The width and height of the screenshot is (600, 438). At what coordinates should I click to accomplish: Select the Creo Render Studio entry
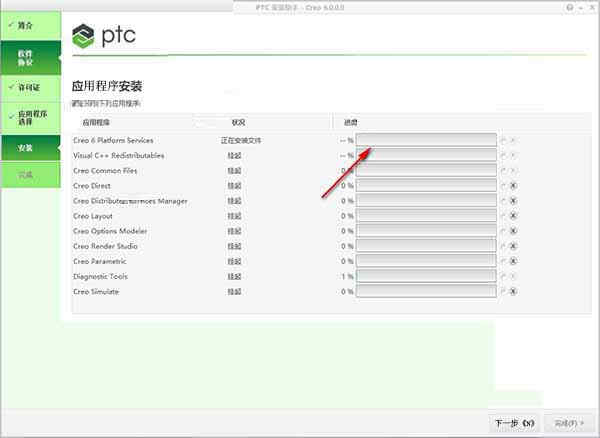pyautogui.click(x=105, y=246)
